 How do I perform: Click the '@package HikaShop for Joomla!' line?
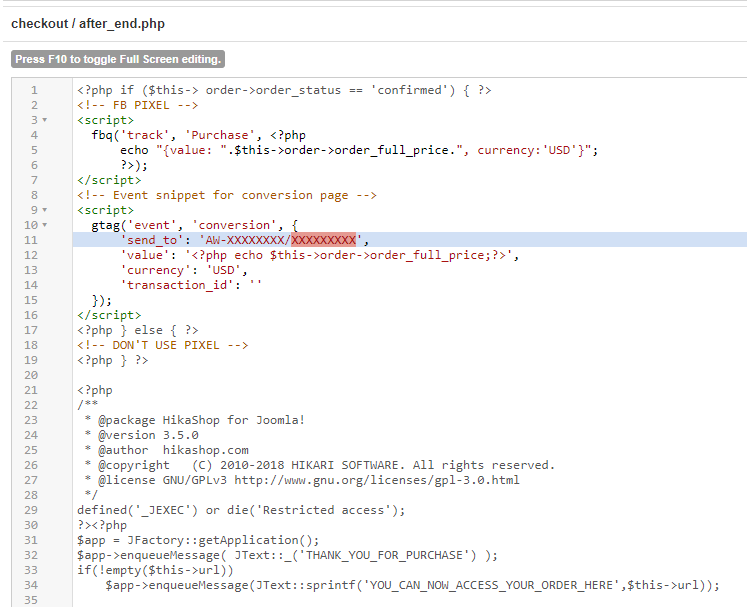(x=194, y=420)
